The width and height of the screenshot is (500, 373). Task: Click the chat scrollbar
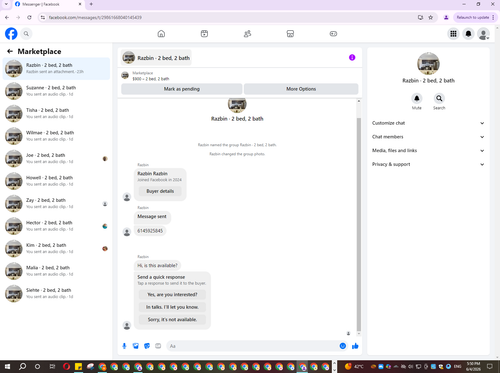(x=359, y=224)
